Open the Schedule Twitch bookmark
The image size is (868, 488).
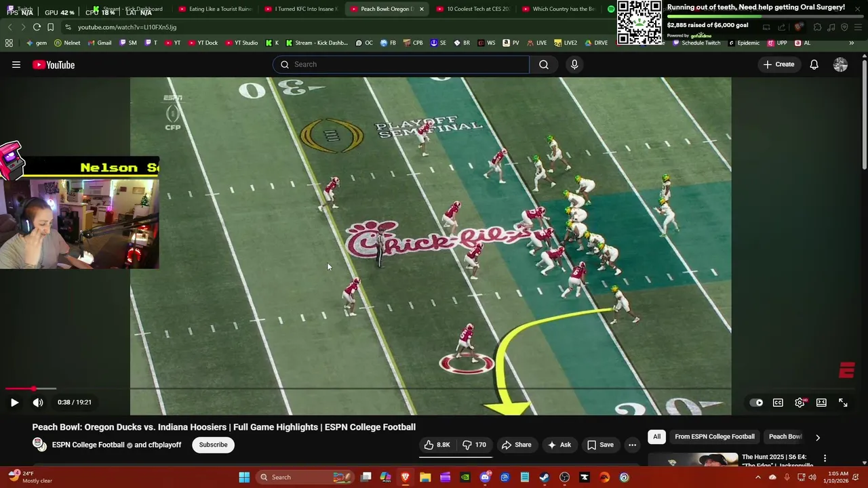[x=696, y=43]
